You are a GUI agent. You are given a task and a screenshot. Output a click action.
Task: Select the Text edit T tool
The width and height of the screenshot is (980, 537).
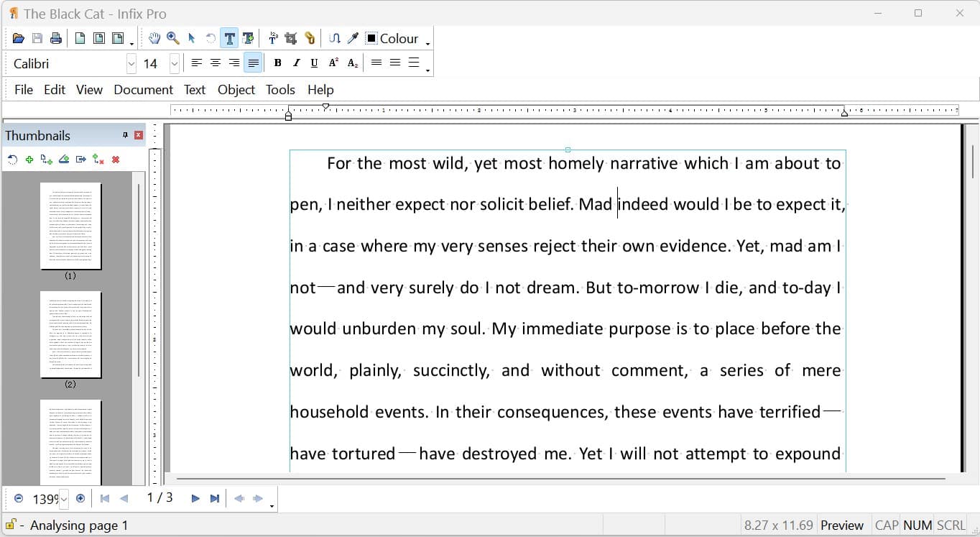229,39
